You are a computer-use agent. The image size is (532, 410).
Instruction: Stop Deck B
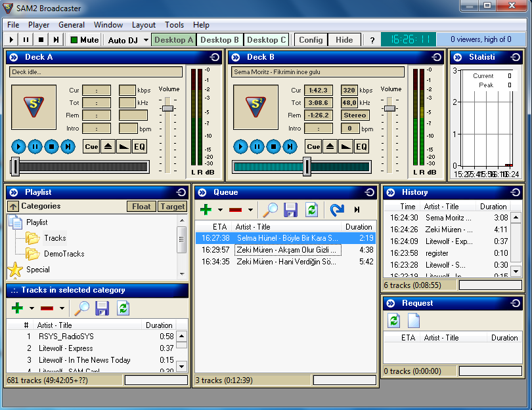click(x=273, y=147)
